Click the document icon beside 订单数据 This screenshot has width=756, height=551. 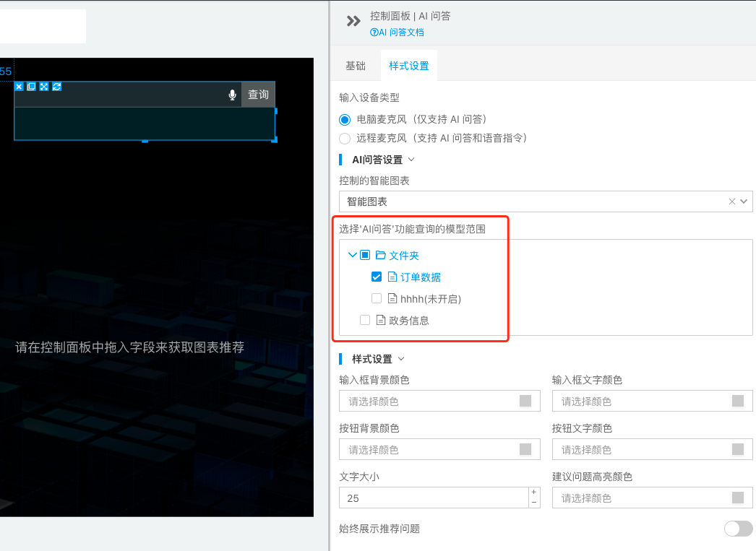click(x=392, y=277)
